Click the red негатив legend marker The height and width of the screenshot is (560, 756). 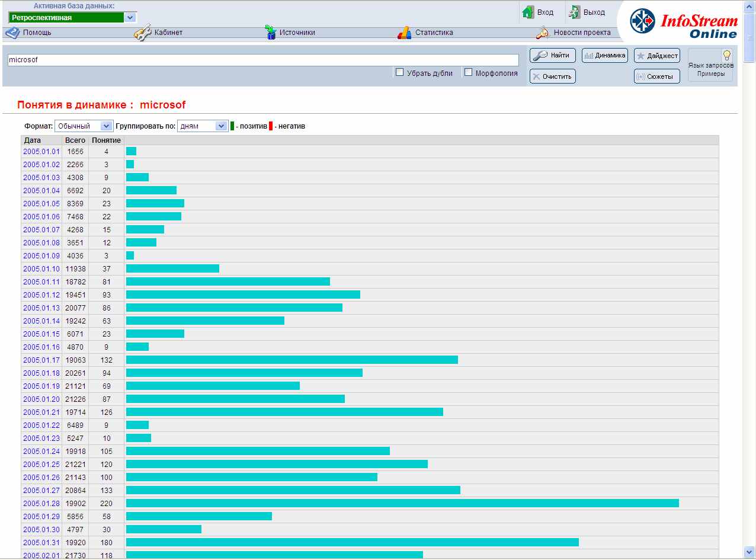coord(271,126)
